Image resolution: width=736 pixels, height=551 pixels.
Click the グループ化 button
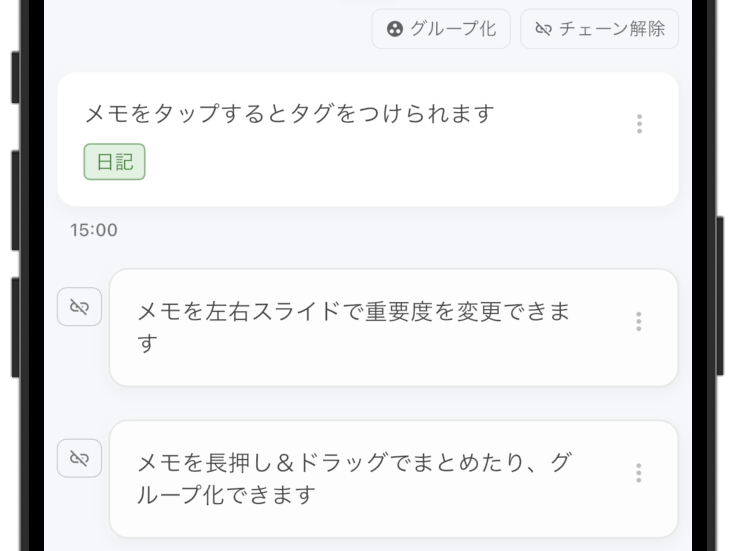pyautogui.click(x=441, y=29)
